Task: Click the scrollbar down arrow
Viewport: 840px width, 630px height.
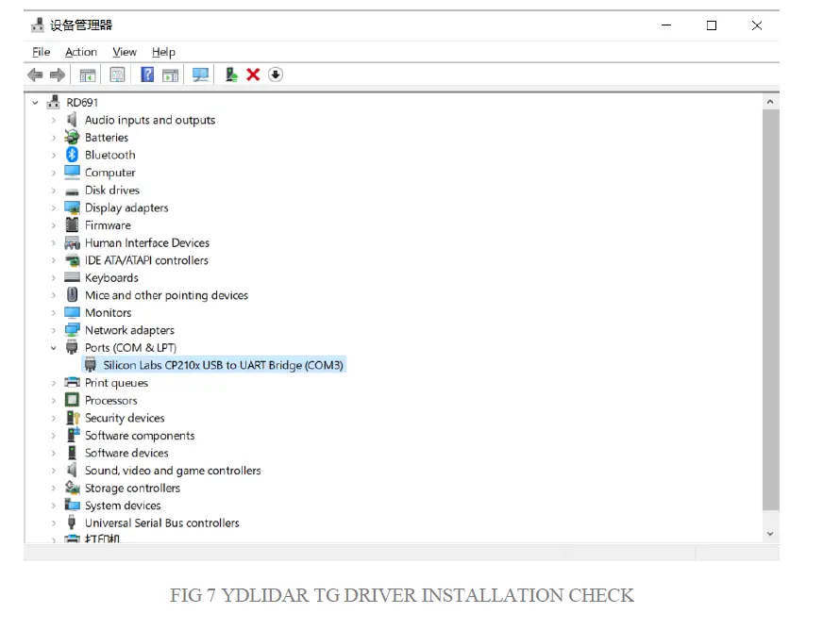Action: coord(770,534)
